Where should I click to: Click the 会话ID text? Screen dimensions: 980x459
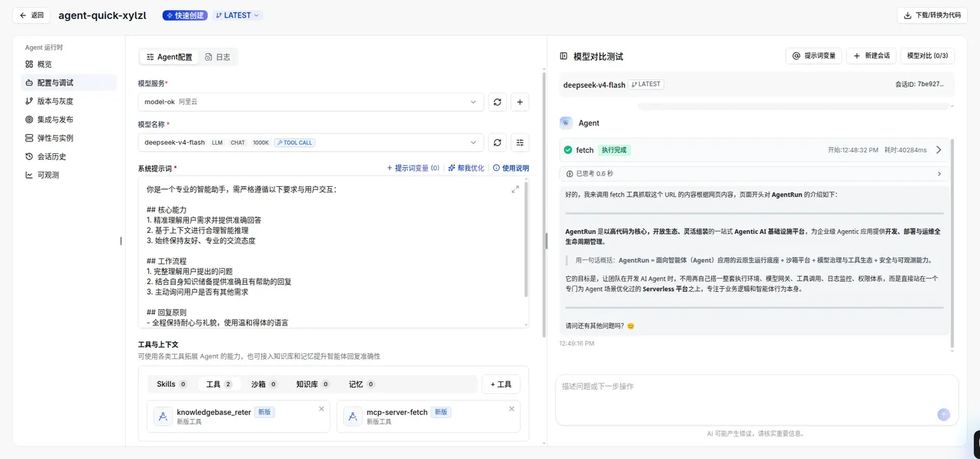[x=920, y=85]
